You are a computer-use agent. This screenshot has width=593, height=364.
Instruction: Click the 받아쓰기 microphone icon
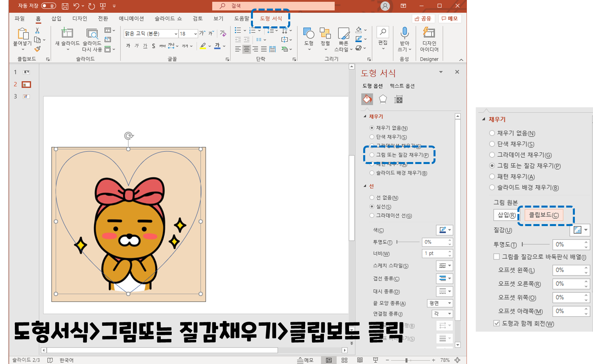coord(404,33)
